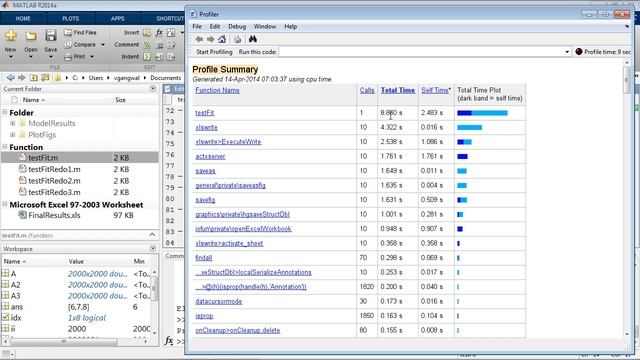
Task: Open the Current Folder panel actions menu
Action: pos(153,89)
